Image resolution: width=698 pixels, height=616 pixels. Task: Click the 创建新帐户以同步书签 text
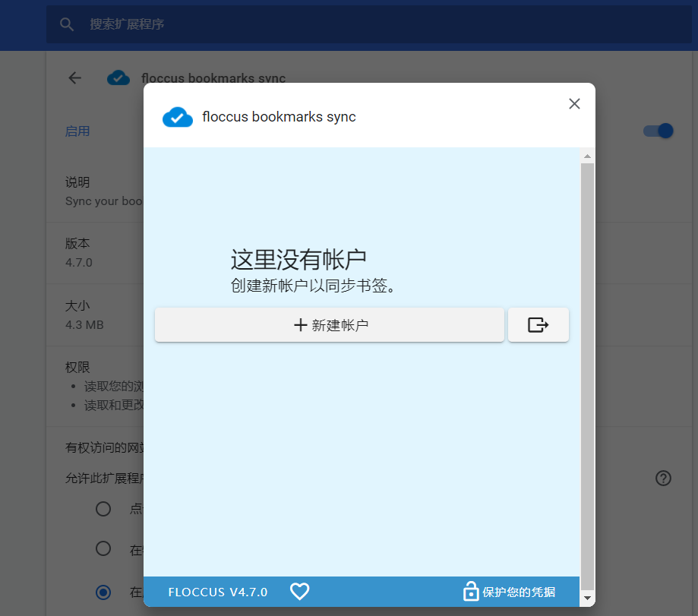coord(312,286)
